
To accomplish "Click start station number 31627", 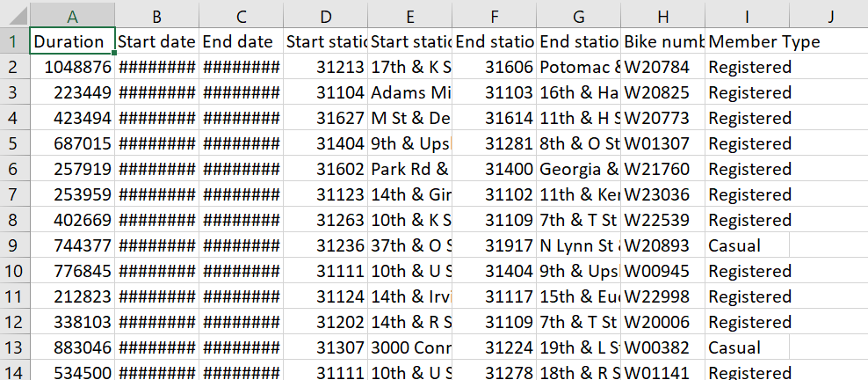I will pos(326,118).
